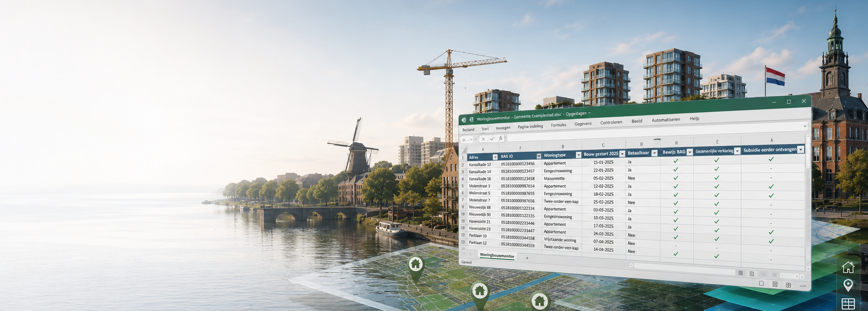Open the Betaalbaar filter dropdown
Image resolution: width=868 pixels, height=311 pixels.
click(x=654, y=153)
